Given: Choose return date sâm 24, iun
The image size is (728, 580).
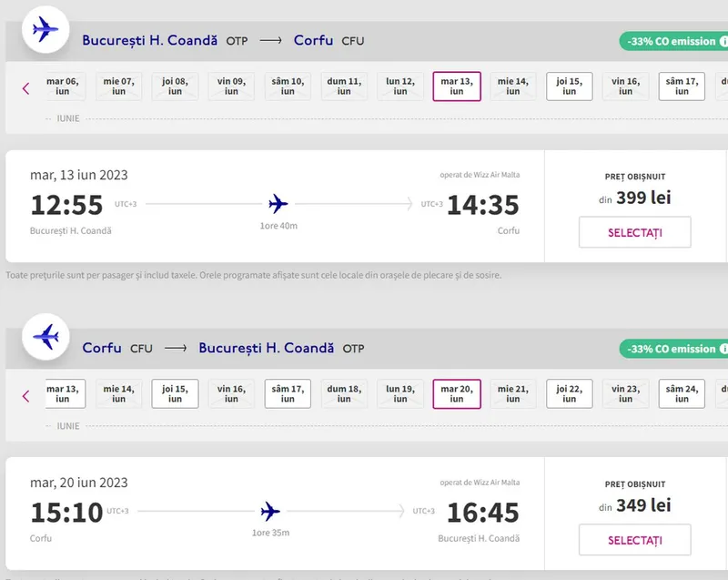Looking at the screenshot, I should pyautogui.click(x=682, y=394).
